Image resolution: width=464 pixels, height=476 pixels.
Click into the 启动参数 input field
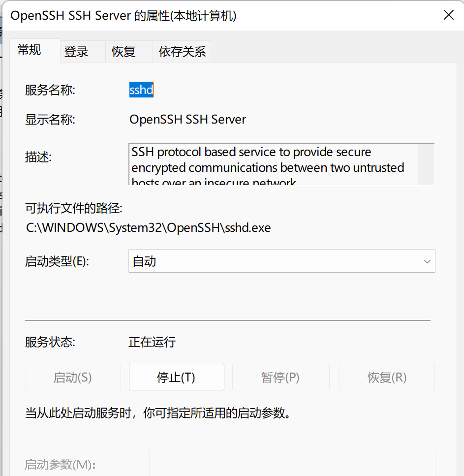click(292, 463)
